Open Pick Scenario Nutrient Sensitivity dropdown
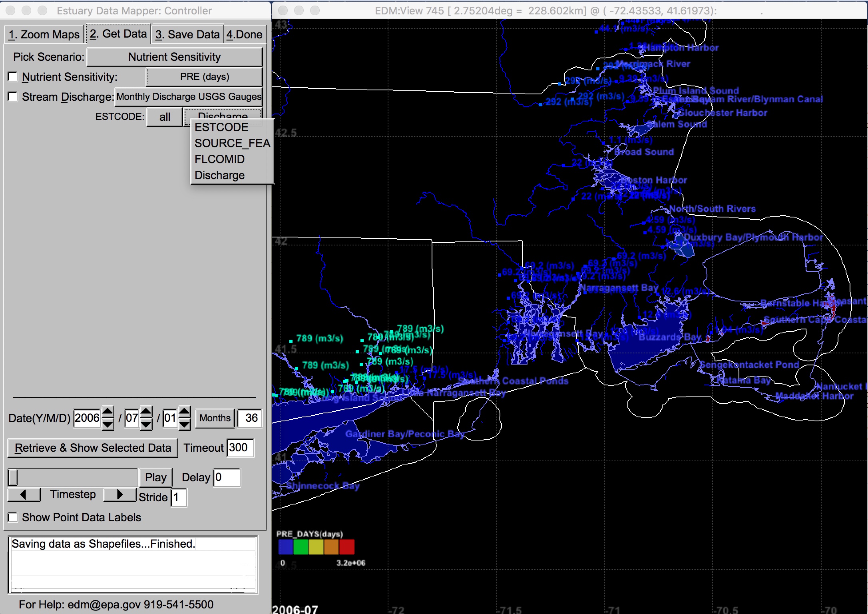The height and width of the screenshot is (614, 868). [174, 57]
